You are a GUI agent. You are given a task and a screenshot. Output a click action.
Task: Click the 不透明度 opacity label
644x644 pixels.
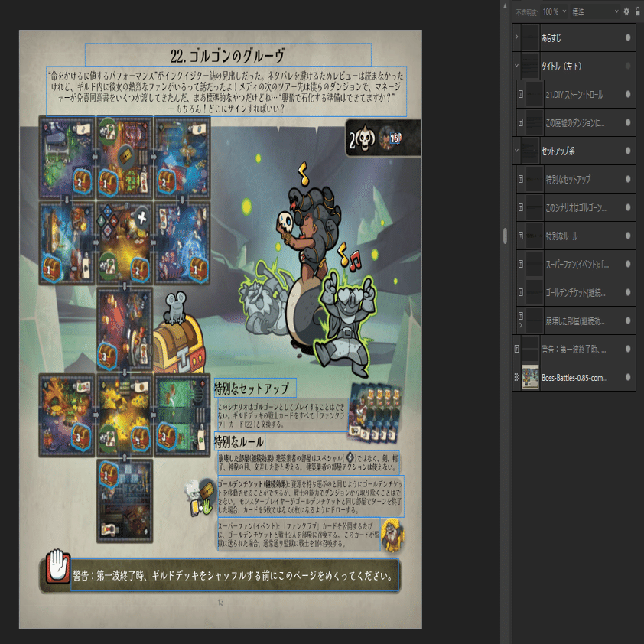click(526, 12)
